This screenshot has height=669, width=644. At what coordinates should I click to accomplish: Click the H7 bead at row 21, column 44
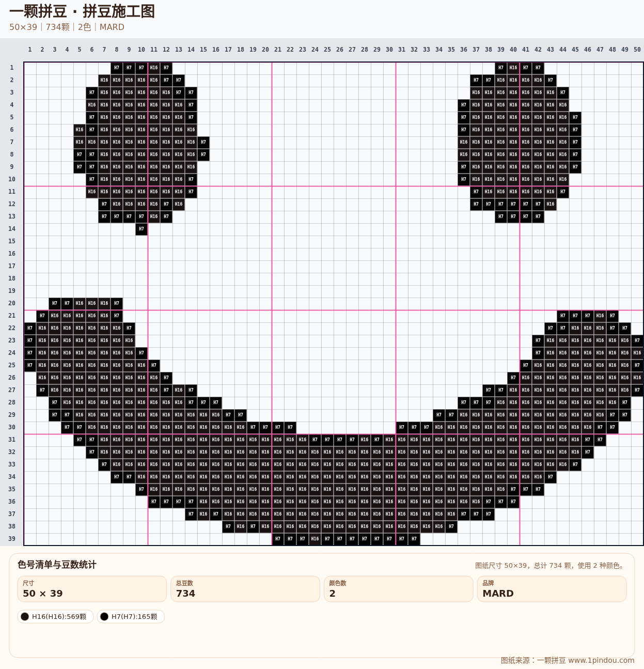click(x=563, y=316)
